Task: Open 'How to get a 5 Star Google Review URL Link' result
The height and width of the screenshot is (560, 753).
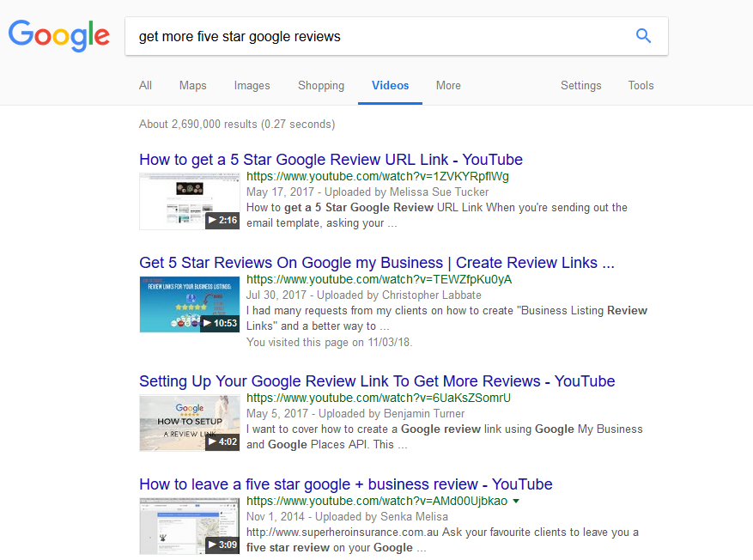Action: [331, 160]
